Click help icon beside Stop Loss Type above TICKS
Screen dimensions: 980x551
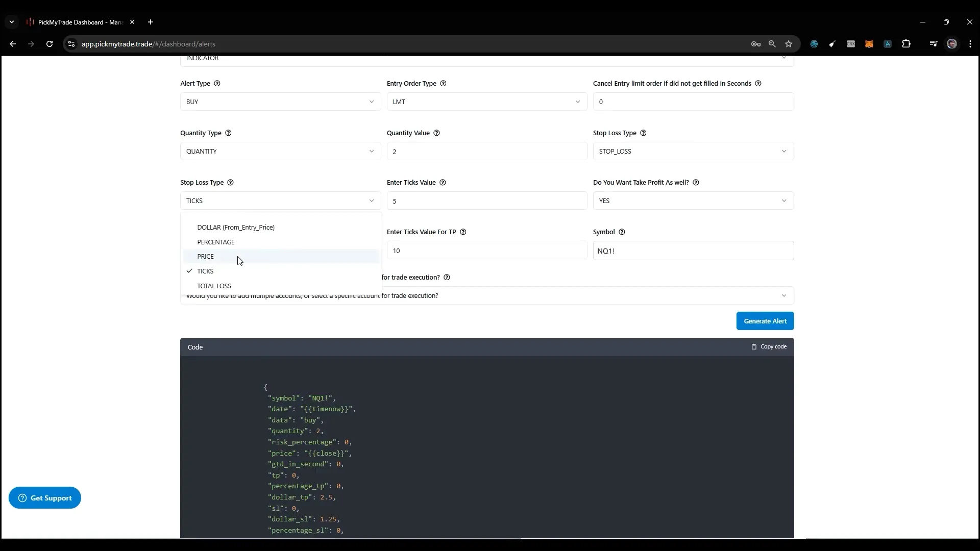click(x=230, y=183)
